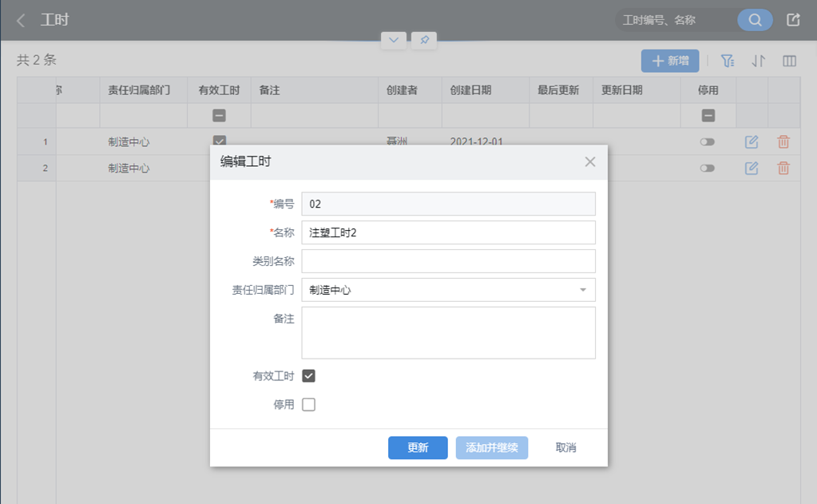Focus the 工时编号、名称 search box

tap(676, 20)
